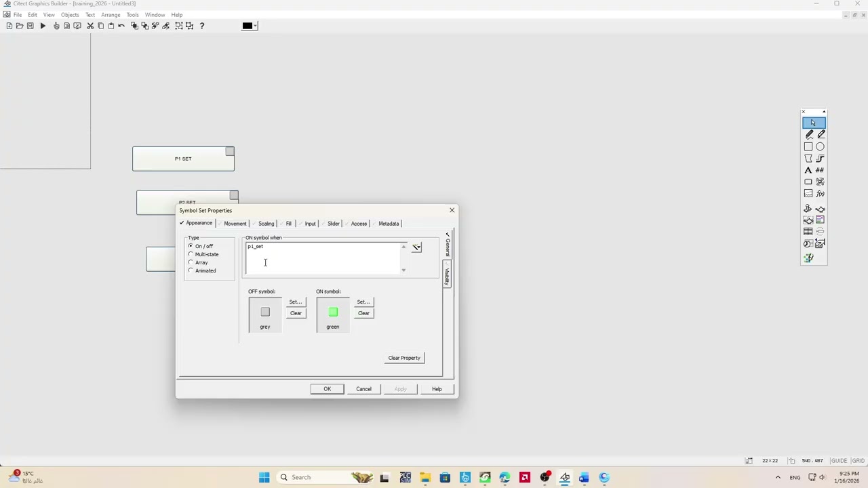Open the Arrange menu

(111, 15)
